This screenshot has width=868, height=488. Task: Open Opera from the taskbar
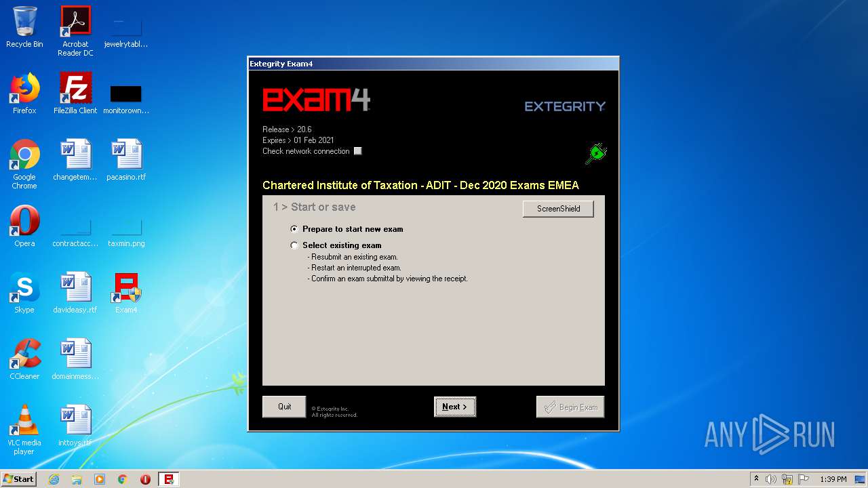click(145, 479)
